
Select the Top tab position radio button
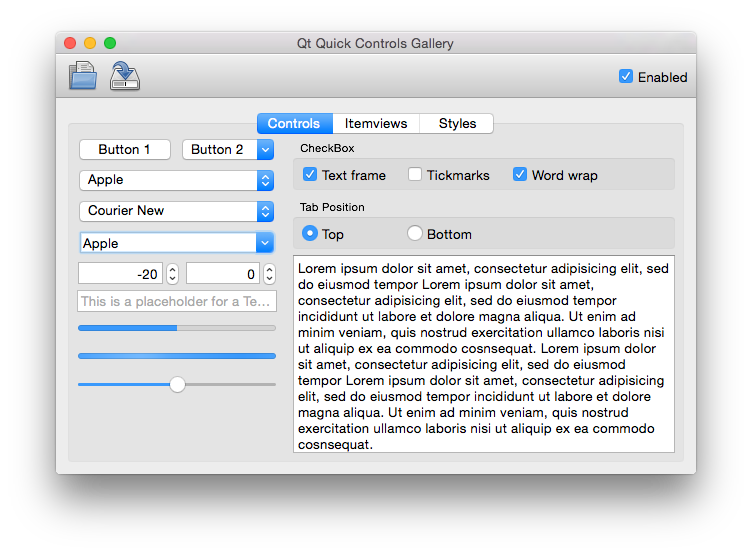310,234
